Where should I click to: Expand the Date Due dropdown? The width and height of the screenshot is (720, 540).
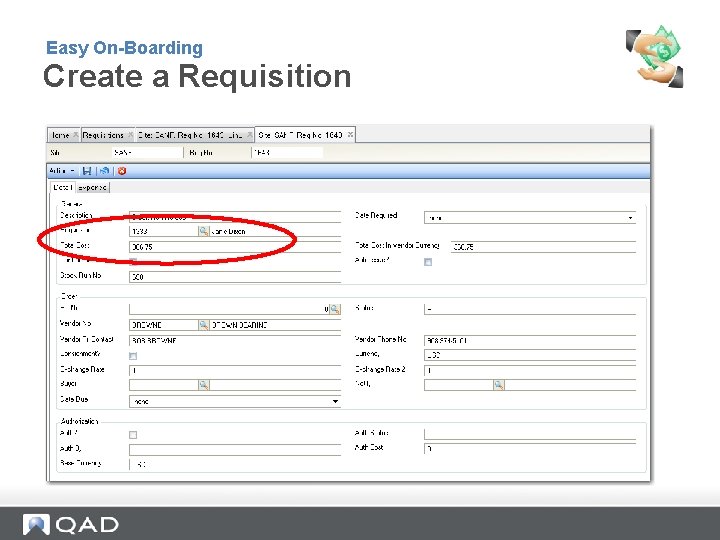[x=336, y=401]
